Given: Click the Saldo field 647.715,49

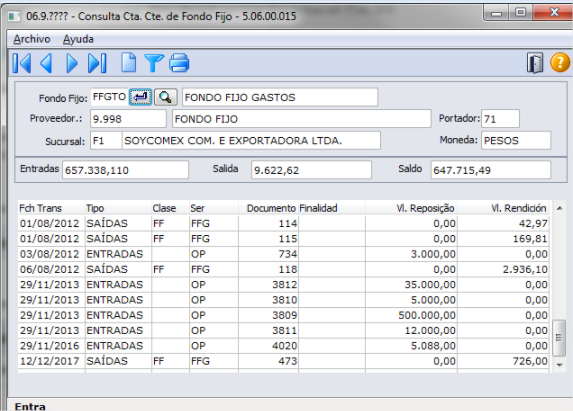Looking at the screenshot, I should (x=490, y=170).
